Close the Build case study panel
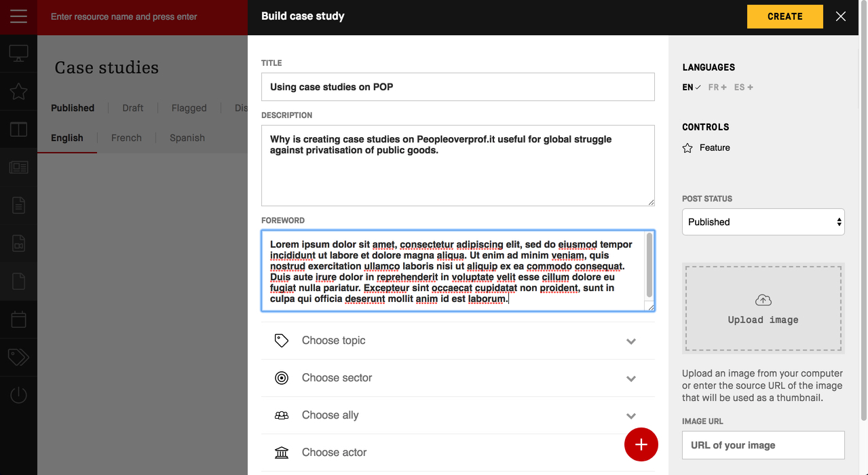This screenshot has width=868, height=475. pyautogui.click(x=841, y=16)
